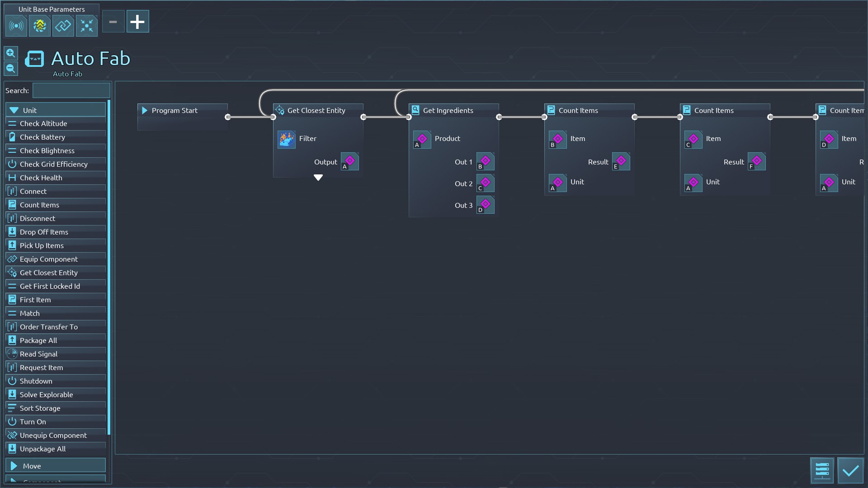Click the Auto Fab behavior icon

point(34,59)
